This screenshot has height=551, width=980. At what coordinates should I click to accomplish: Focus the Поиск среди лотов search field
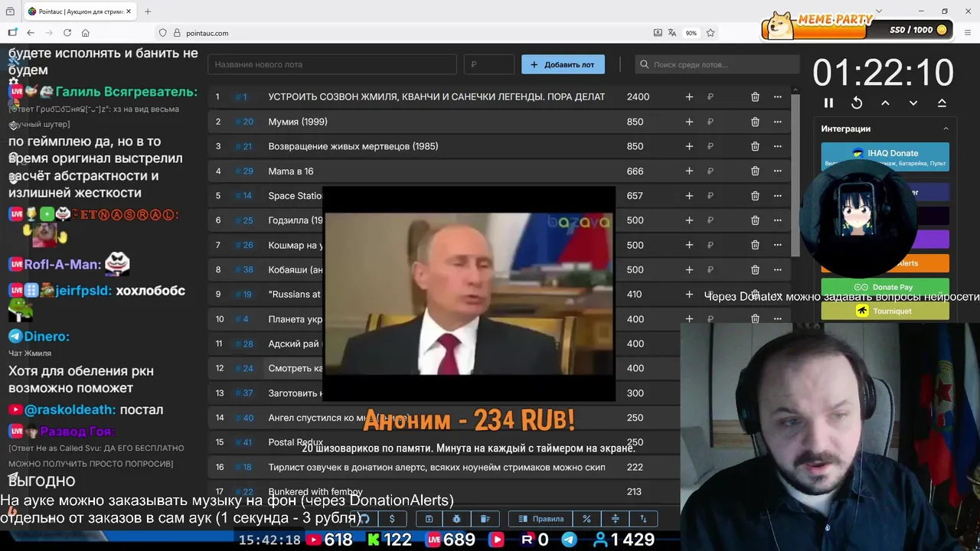pyautogui.click(x=715, y=64)
